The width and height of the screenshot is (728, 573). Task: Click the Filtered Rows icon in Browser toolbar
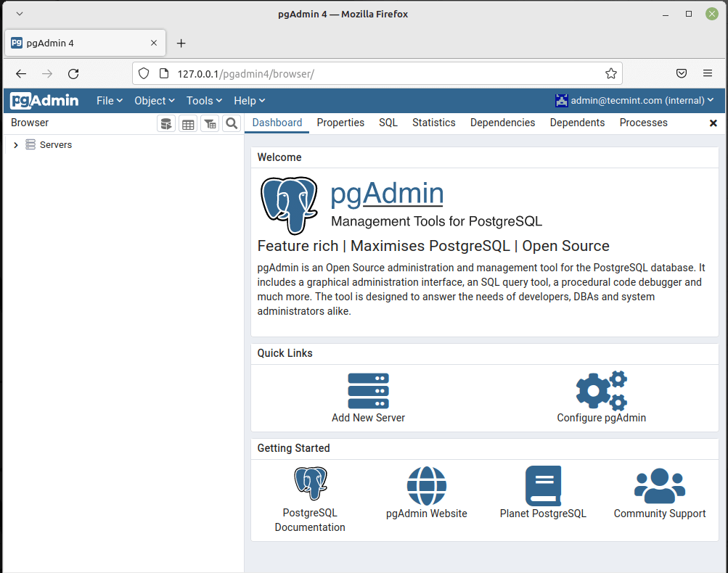[210, 124]
